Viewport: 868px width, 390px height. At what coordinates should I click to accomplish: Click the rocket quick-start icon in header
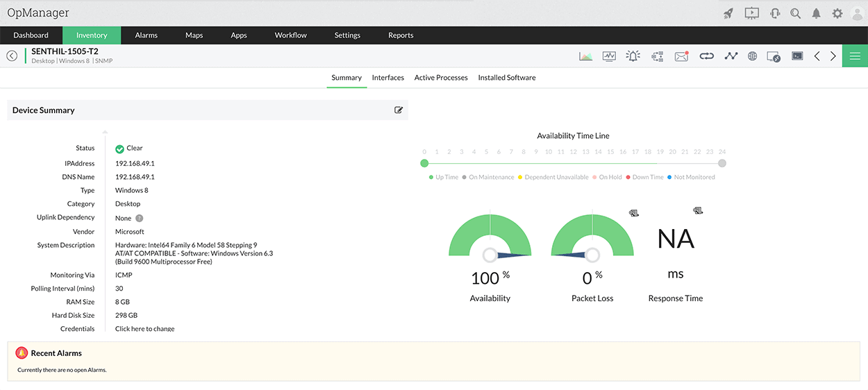[x=728, y=13]
